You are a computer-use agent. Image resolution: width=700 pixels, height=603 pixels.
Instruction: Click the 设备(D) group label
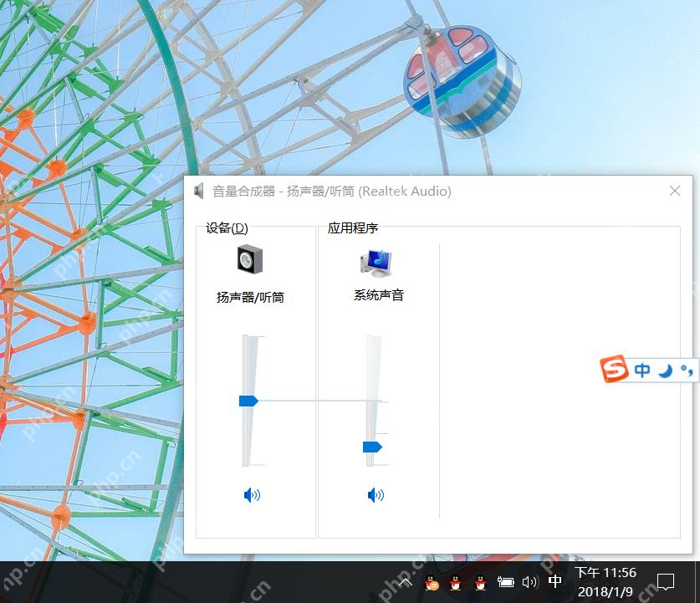coord(227,228)
